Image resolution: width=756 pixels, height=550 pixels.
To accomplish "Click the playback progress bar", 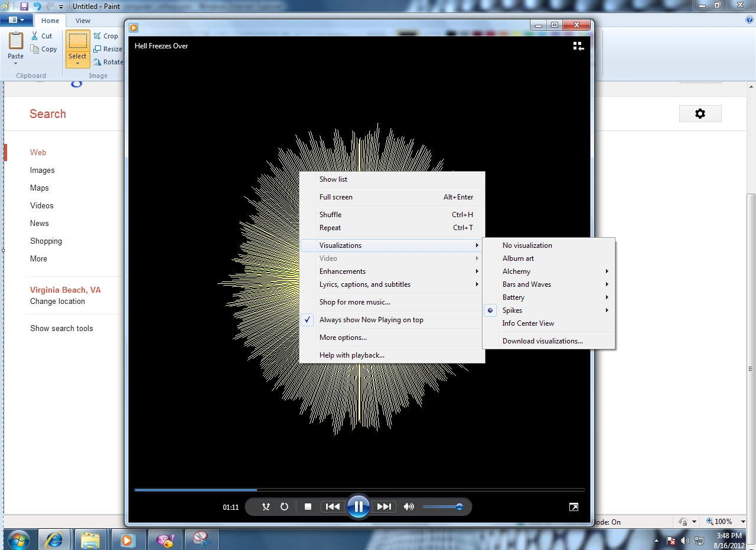I will pos(359,490).
